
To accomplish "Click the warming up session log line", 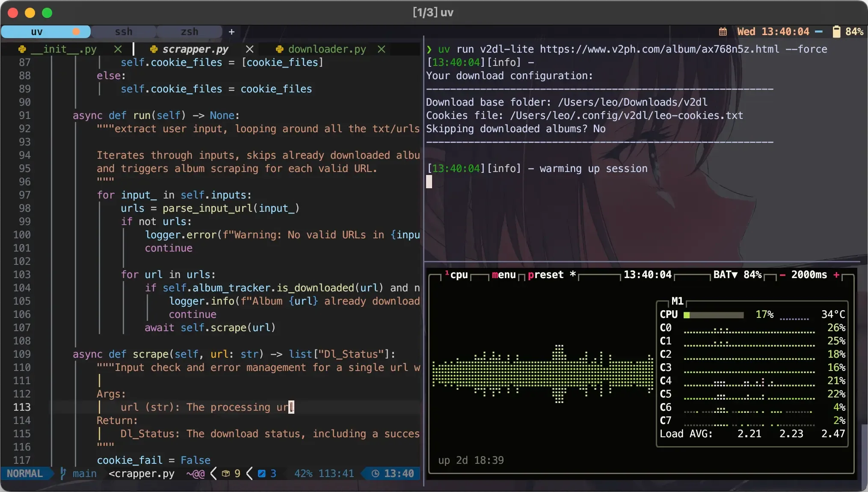I will tap(537, 169).
